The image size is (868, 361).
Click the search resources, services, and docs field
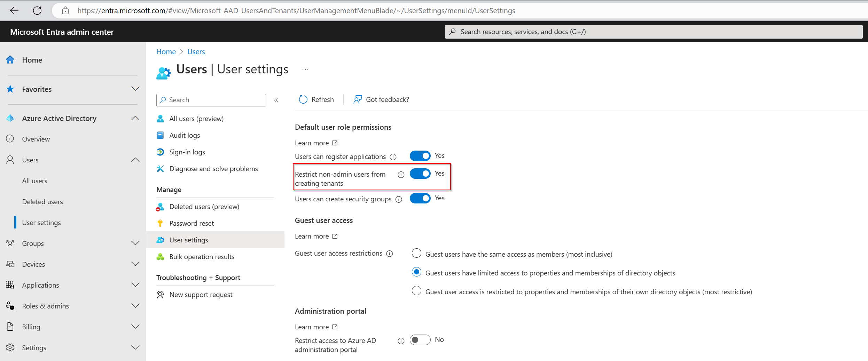[x=653, y=32]
